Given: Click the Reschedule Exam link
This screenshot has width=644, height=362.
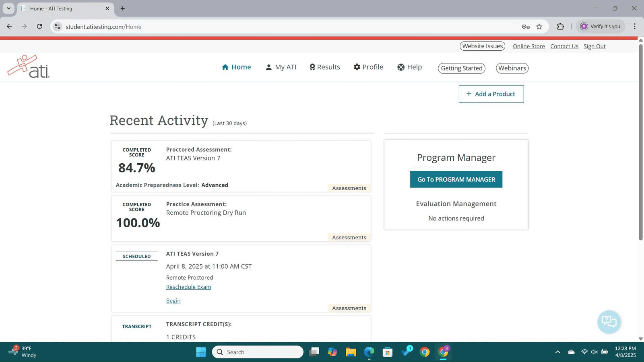Looking at the screenshot, I should pyautogui.click(x=188, y=287).
